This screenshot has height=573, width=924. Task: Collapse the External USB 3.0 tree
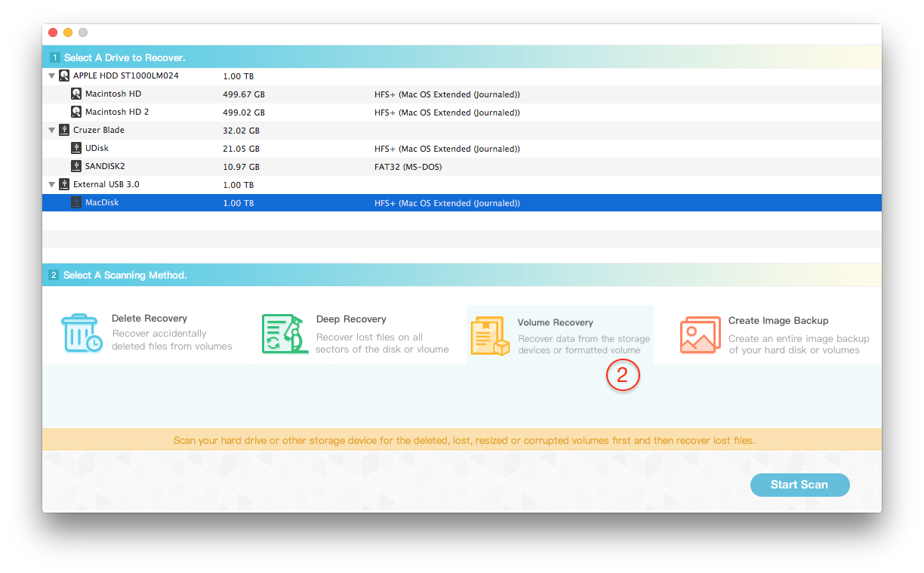(51, 184)
